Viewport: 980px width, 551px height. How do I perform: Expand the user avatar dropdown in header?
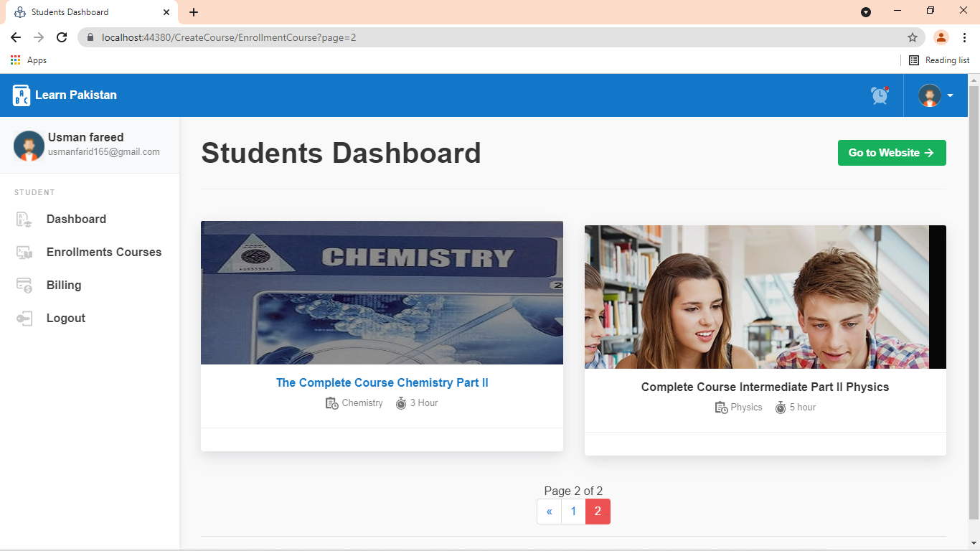(x=936, y=95)
